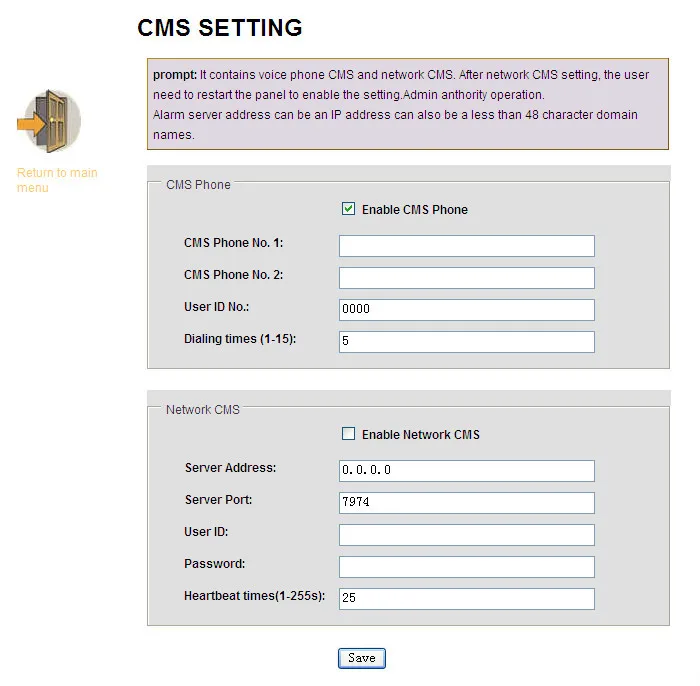700x686 pixels.
Task: Click the Password input field
Action: (467, 567)
